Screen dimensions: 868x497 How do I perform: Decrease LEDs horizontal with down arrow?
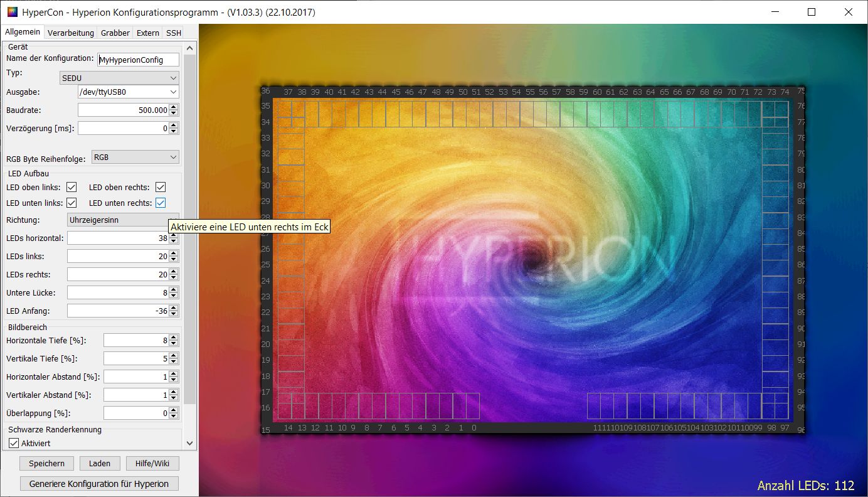(x=174, y=242)
